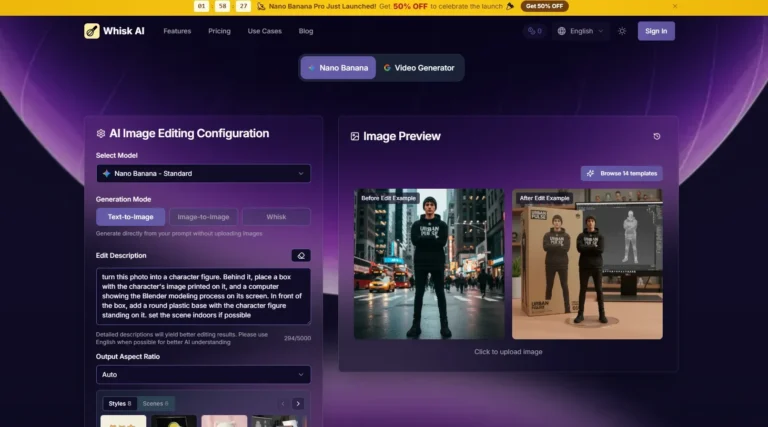The width and height of the screenshot is (768, 427).
Task: Click the sparkle icon on Nano Banana tab
Action: click(x=312, y=68)
